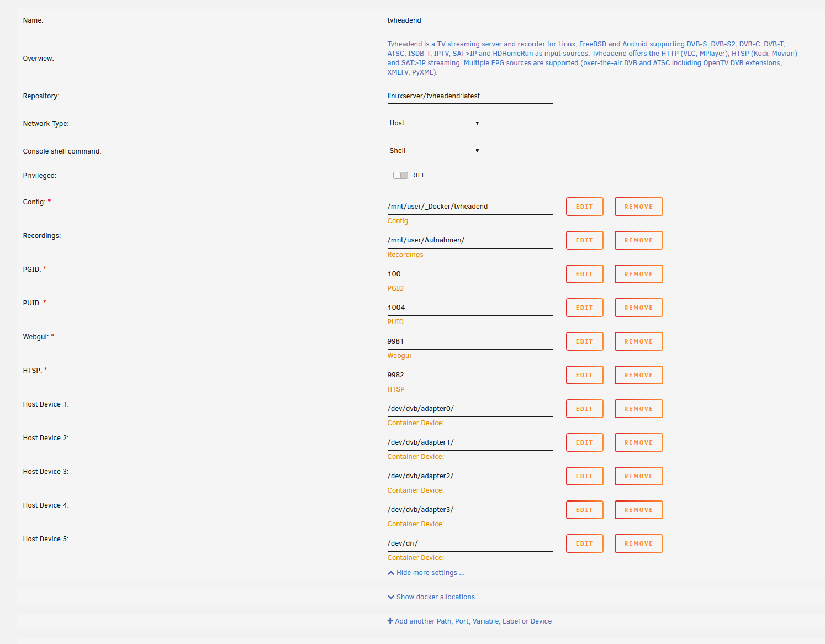Image resolution: width=825 pixels, height=644 pixels.
Task: Click the /dev/dvb/adapter1/ device field
Action: click(x=470, y=442)
